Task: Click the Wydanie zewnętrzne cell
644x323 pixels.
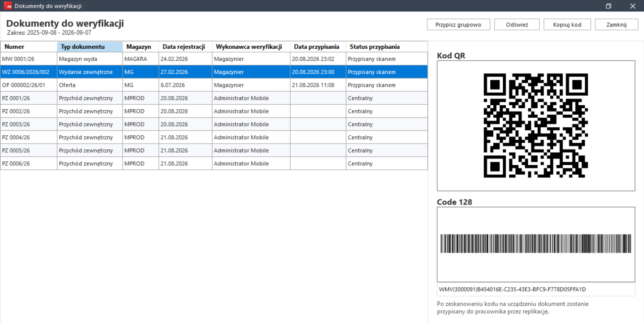Action: click(x=90, y=72)
